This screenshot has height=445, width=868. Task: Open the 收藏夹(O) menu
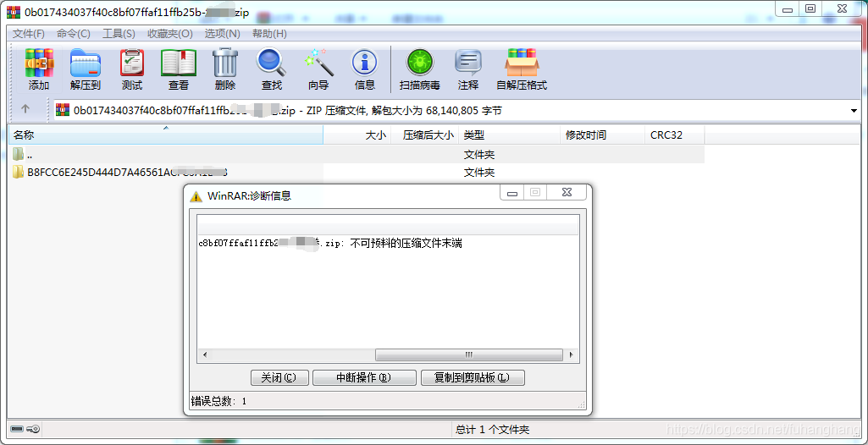[170, 34]
